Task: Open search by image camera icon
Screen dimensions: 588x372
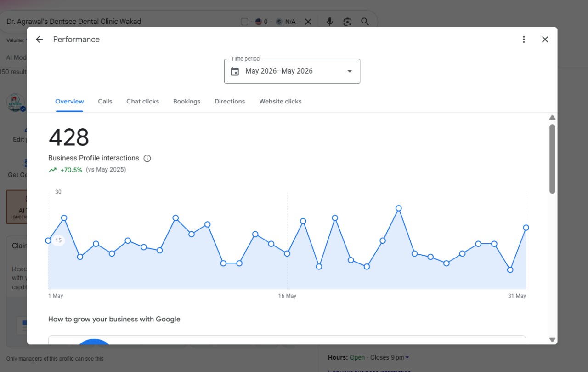Action: tap(347, 22)
